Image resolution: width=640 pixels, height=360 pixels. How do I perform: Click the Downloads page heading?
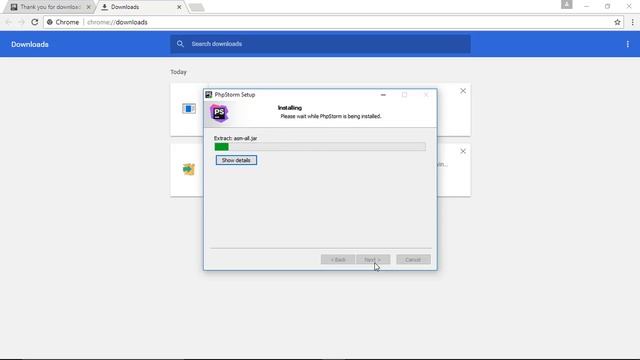click(30, 44)
